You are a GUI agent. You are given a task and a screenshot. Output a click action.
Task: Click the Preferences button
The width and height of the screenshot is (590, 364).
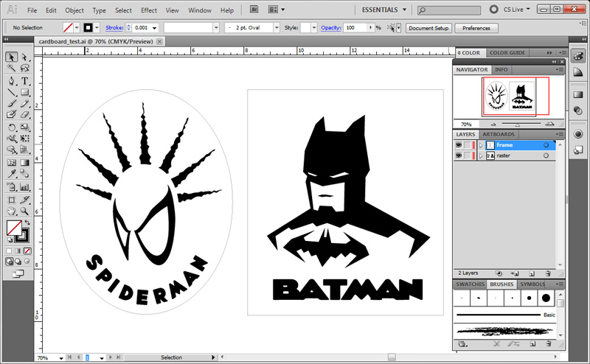(x=476, y=28)
